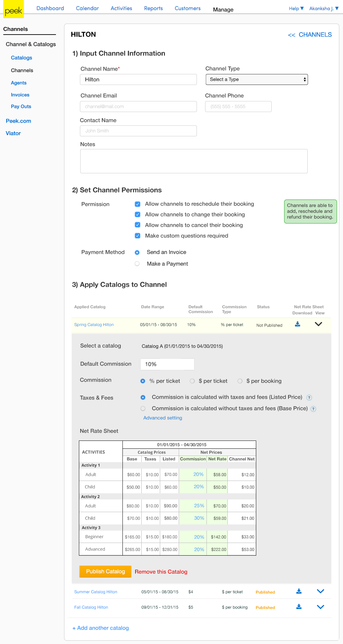Toggle make custom questions required
Screen dimensions: 343x644
point(138,236)
